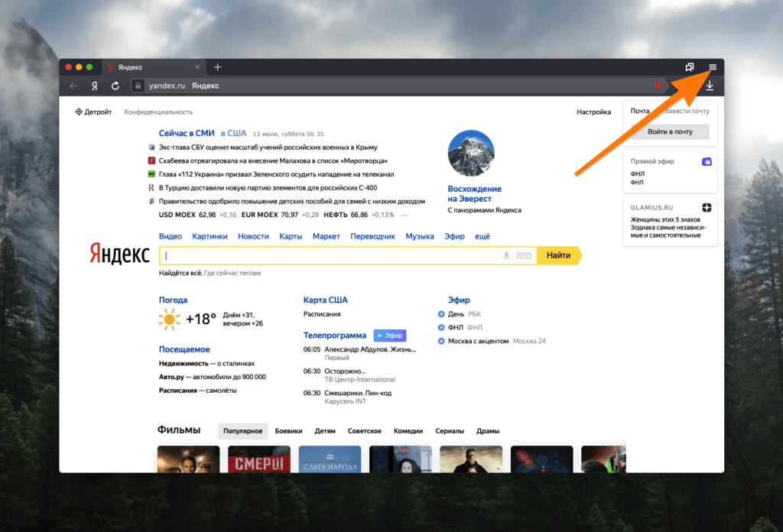
Task: Open the СМЕРШ film thumbnail
Action: tap(259, 459)
